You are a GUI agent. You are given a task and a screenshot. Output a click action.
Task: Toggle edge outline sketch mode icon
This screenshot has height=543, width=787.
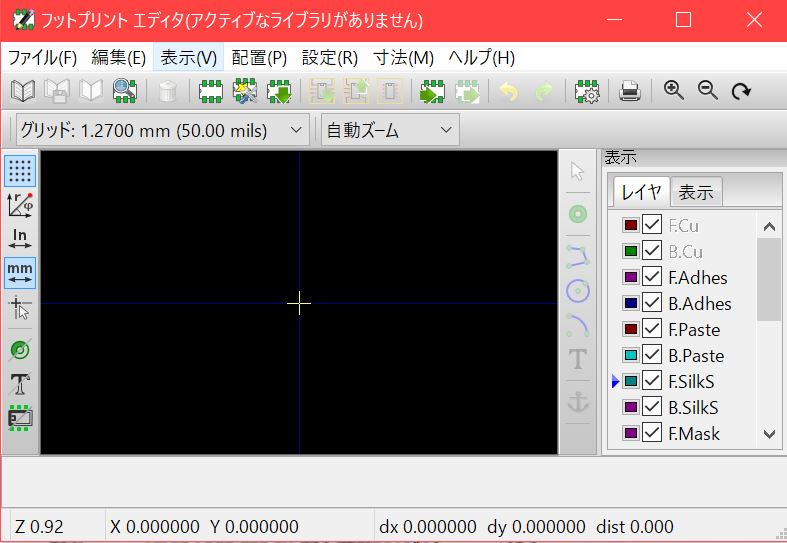pyautogui.click(x=20, y=418)
